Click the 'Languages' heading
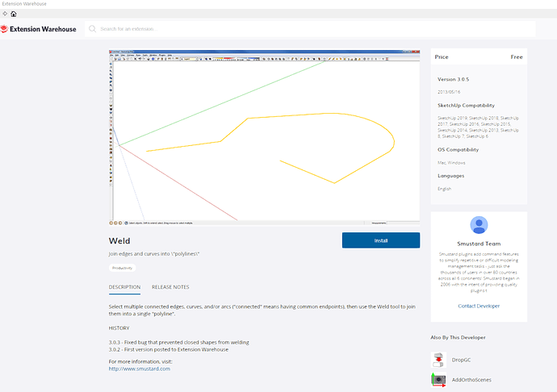The image size is (557, 392). click(450, 176)
